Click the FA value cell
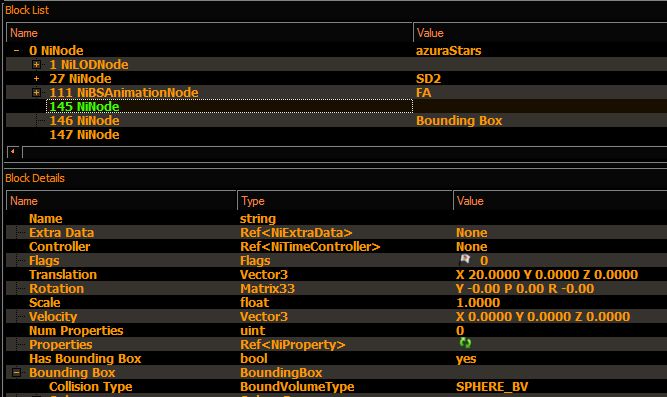 click(x=423, y=93)
